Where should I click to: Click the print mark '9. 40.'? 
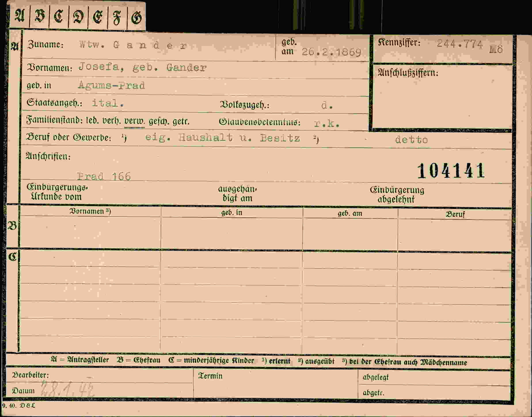(x=9, y=406)
